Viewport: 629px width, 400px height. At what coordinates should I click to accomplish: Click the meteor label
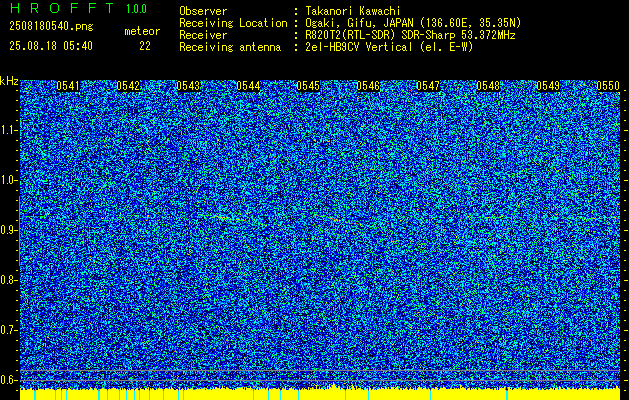[142, 32]
